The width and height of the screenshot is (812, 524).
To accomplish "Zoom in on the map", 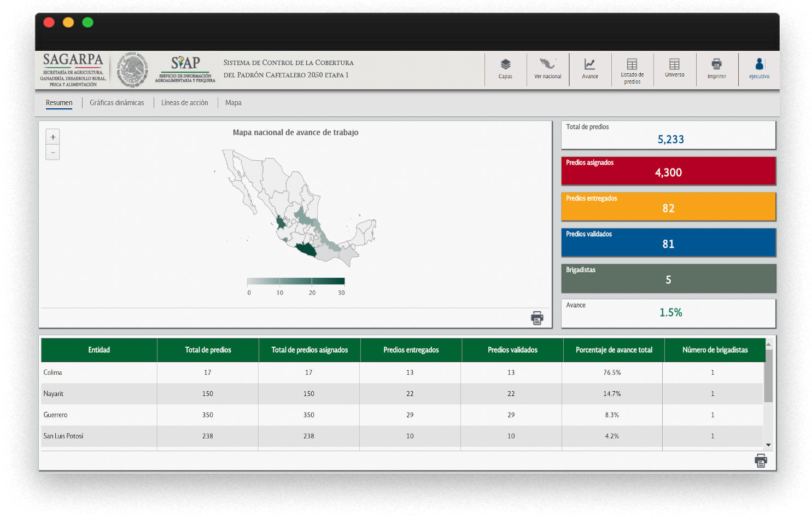I will point(53,137).
